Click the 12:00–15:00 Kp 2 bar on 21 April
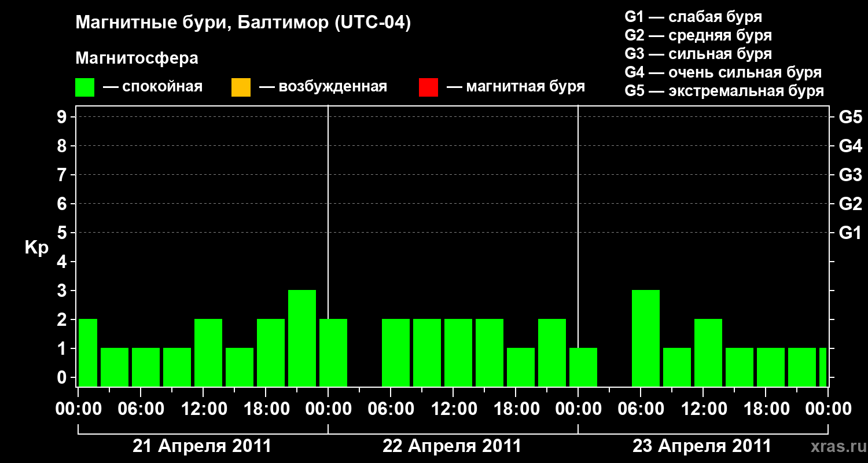Screen dimensions: 868x463 pyautogui.click(x=208, y=352)
